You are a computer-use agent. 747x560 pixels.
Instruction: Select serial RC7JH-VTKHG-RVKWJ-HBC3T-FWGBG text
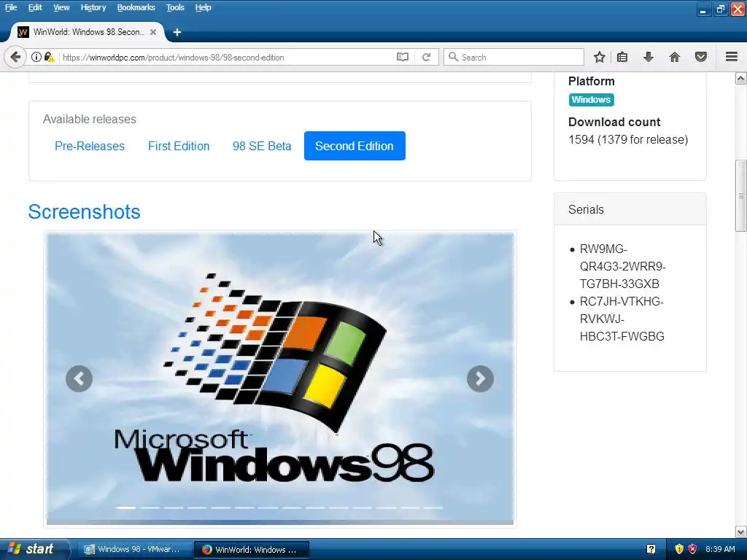(622, 319)
